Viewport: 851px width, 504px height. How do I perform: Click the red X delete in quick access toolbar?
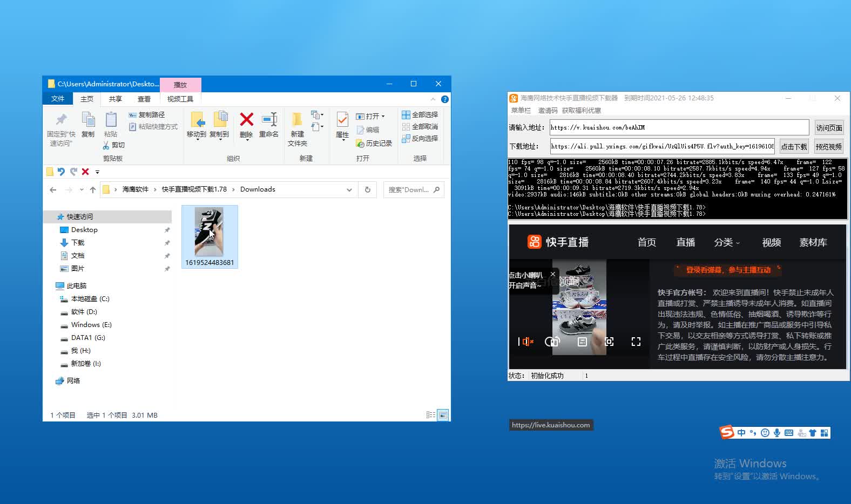85,172
